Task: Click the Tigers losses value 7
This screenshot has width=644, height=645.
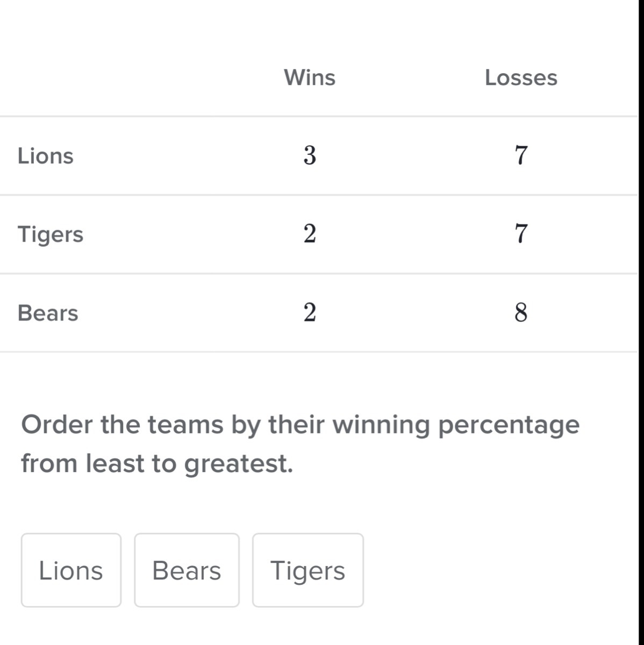Action: pyautogui.click(x=521, y=234)
